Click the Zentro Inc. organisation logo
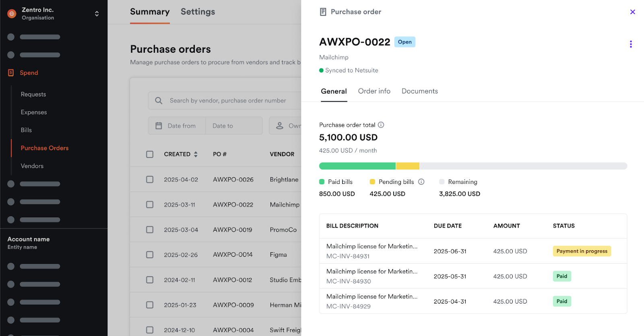Screen dimensions: 644x336 [x=12, y=14]
